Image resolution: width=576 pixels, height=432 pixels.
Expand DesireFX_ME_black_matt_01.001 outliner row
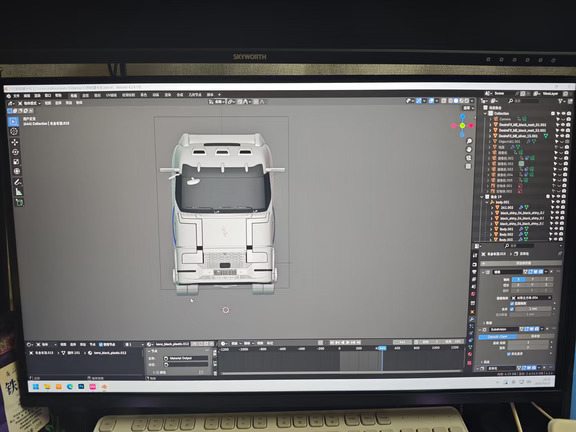490,125
